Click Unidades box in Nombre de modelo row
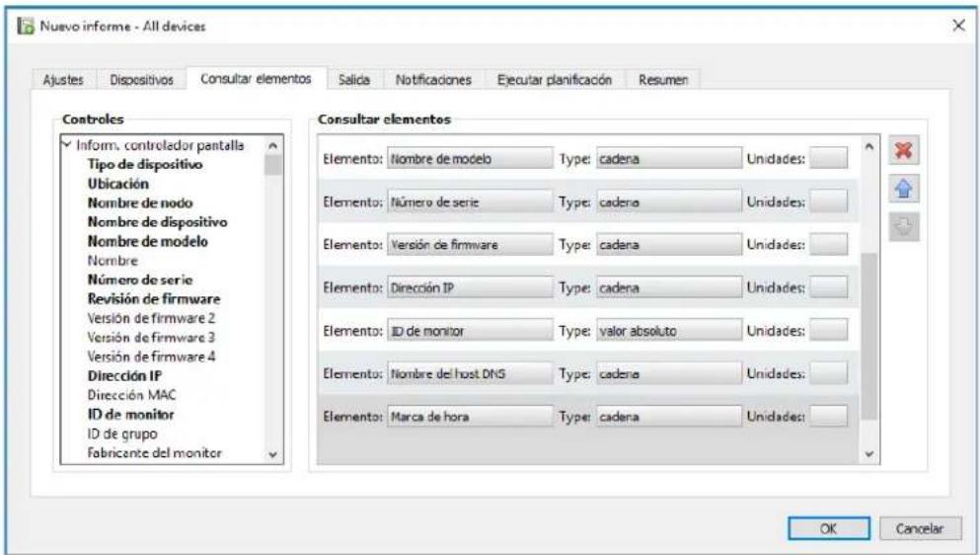The height and width of the screenshot is (555, 980). pos(829,158)
